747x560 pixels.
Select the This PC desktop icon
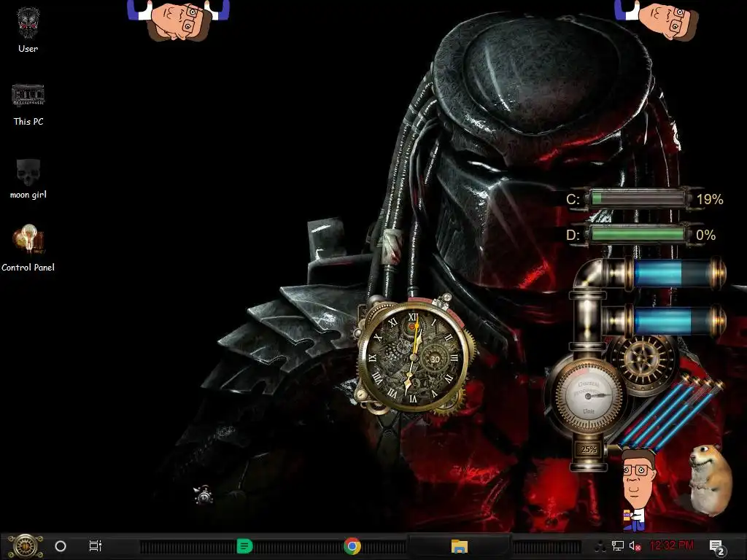pos(28,105)
